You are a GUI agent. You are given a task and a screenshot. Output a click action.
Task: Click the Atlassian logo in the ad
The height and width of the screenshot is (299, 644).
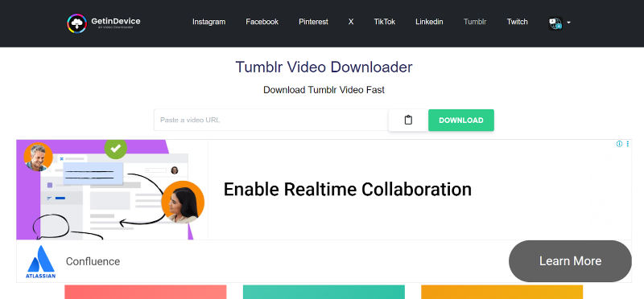[41, 262]
